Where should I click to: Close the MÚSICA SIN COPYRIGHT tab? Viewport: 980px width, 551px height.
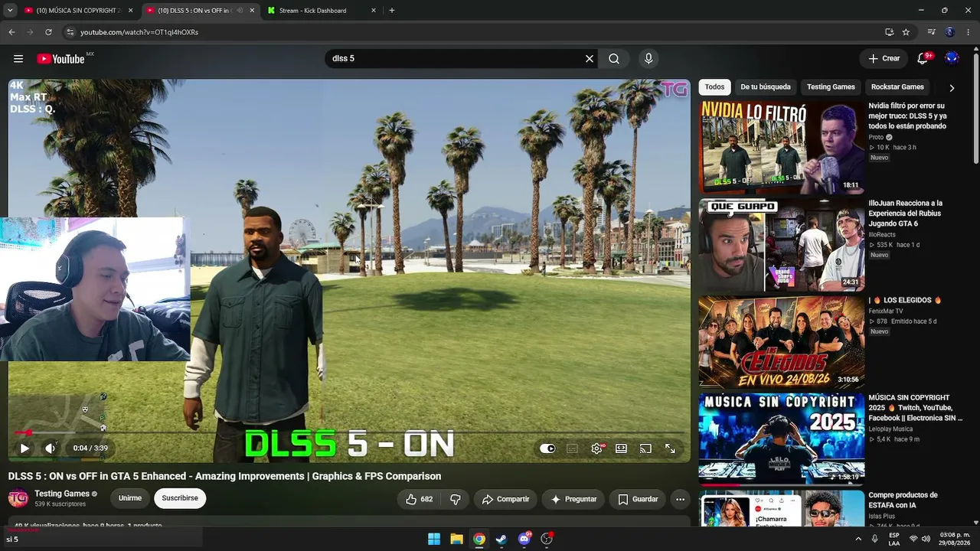tap(130, 11)
